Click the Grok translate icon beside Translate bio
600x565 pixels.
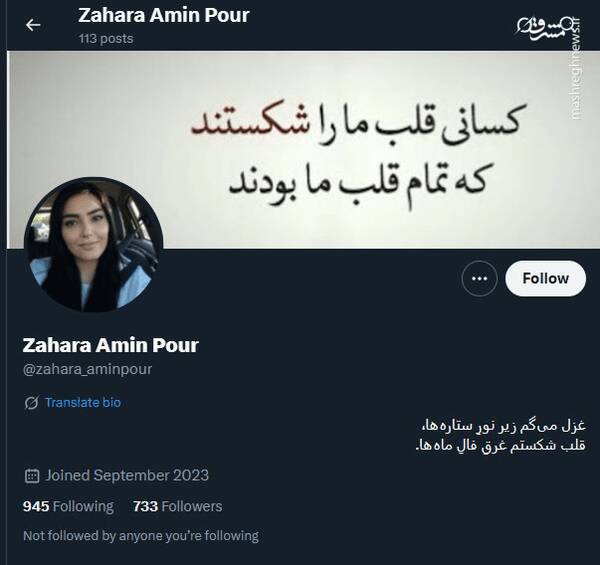click(31, 403)
